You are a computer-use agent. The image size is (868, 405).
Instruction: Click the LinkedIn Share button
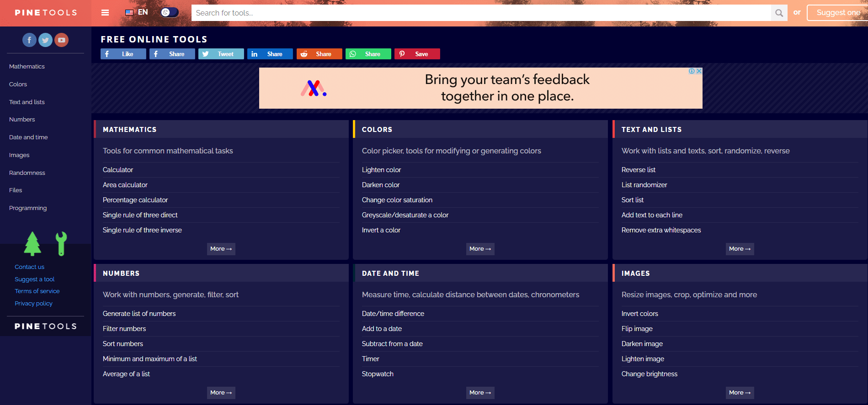(270, 54)
